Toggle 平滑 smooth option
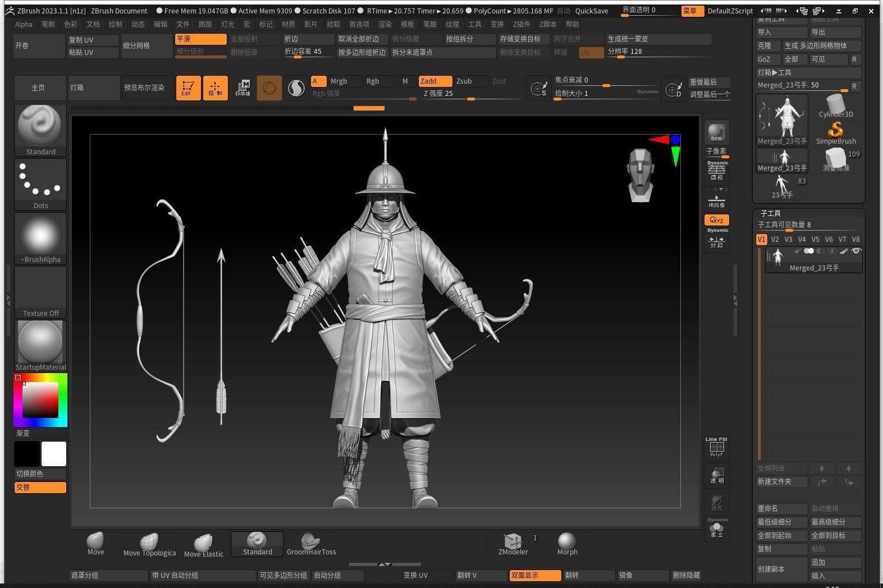This screenshot has height=588, width=883. [201, 39]
